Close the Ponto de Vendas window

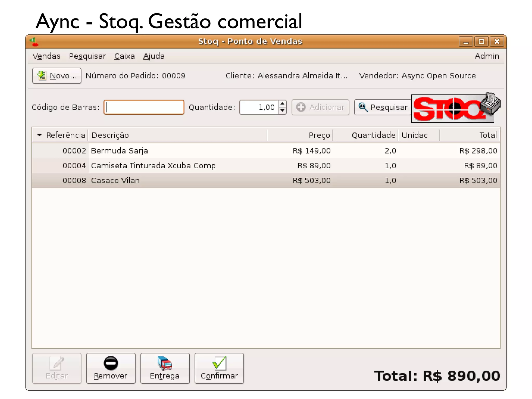[x=497, y=42]
